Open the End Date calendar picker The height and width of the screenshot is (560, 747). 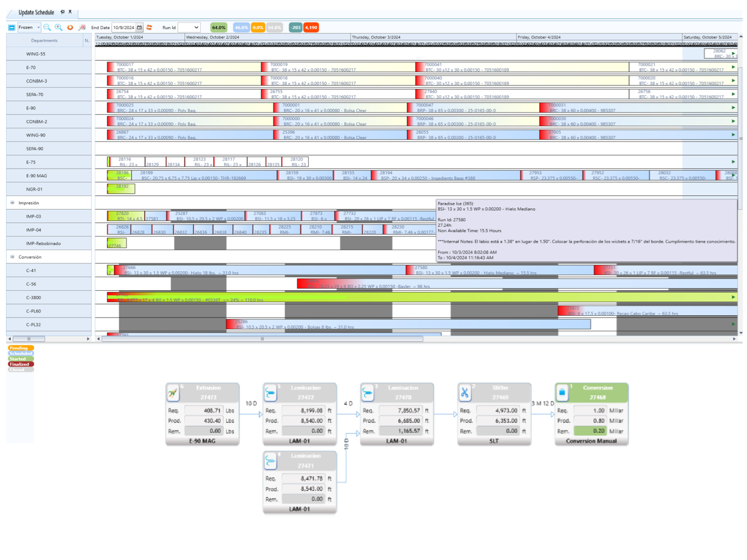click(x=139, y=27)
